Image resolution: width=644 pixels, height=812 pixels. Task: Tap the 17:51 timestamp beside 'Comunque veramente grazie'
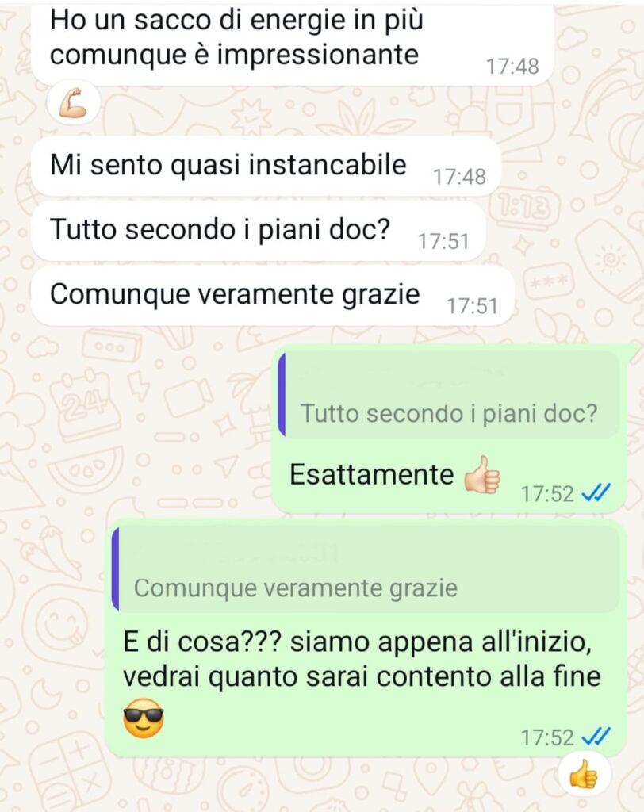472,307
